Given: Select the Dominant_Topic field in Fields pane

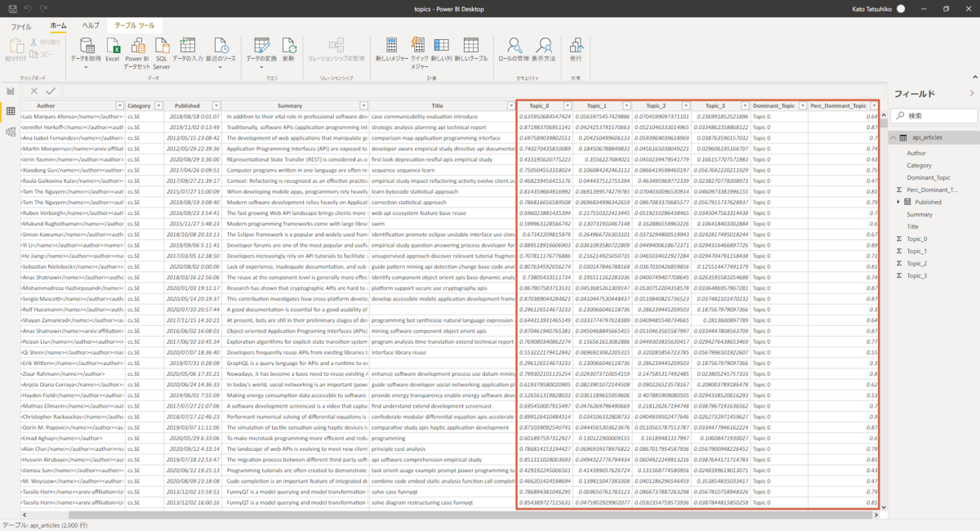Looking at the screenshot, I should (928, 177).
